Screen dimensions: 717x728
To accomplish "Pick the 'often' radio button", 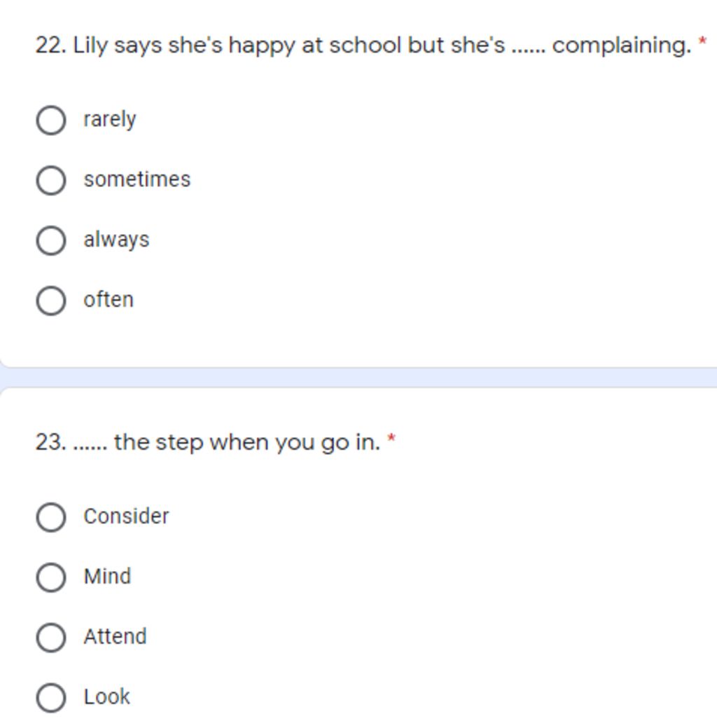I will coord(50,301).
